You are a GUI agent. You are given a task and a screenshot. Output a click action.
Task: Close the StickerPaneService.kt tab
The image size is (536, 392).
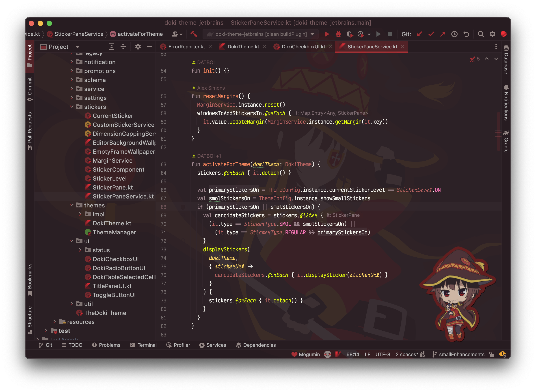pos(402,47)
